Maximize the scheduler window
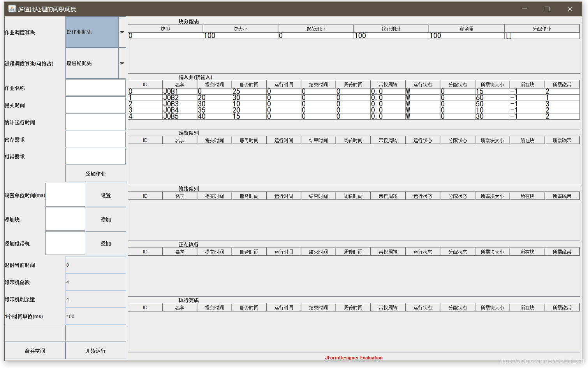Viewport: 588px width, 368px height. coord(547,9)
